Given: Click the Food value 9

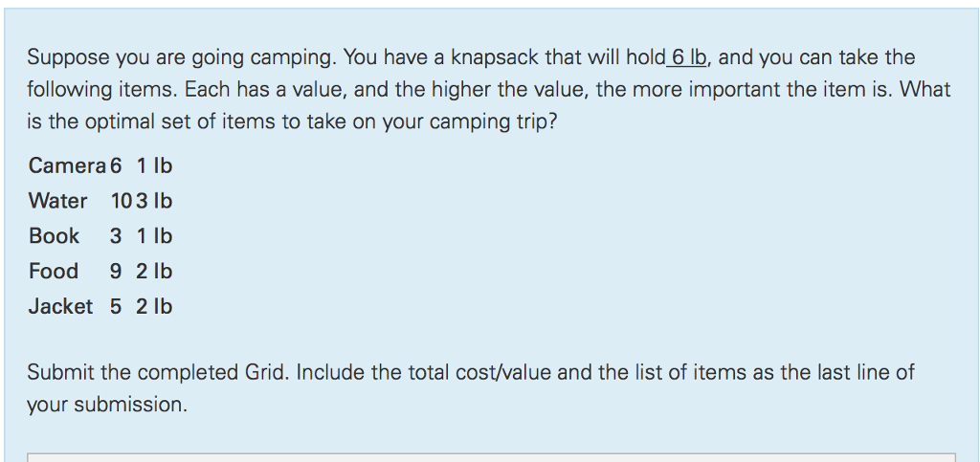Looking at the screenshot, I should pos(116,271).
